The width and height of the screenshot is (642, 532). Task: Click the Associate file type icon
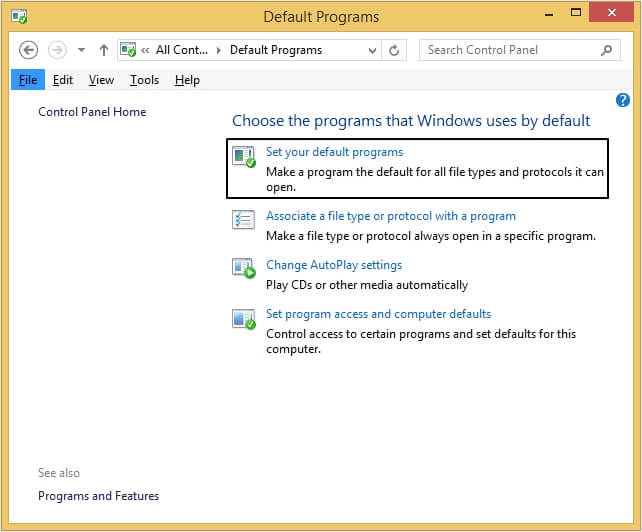(x=244, y=221)
